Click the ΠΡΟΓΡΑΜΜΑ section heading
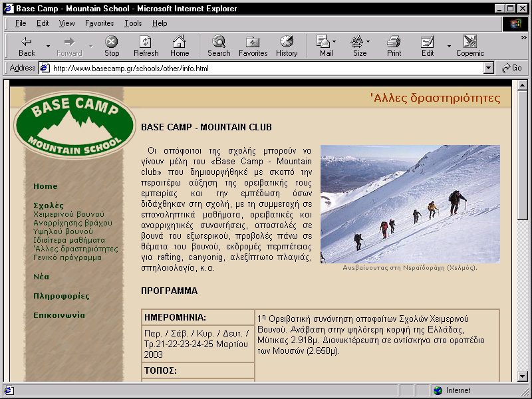Image resolution: width=532 pixels, height=399 pixels. pyautogui.click(x=170, y=291)
